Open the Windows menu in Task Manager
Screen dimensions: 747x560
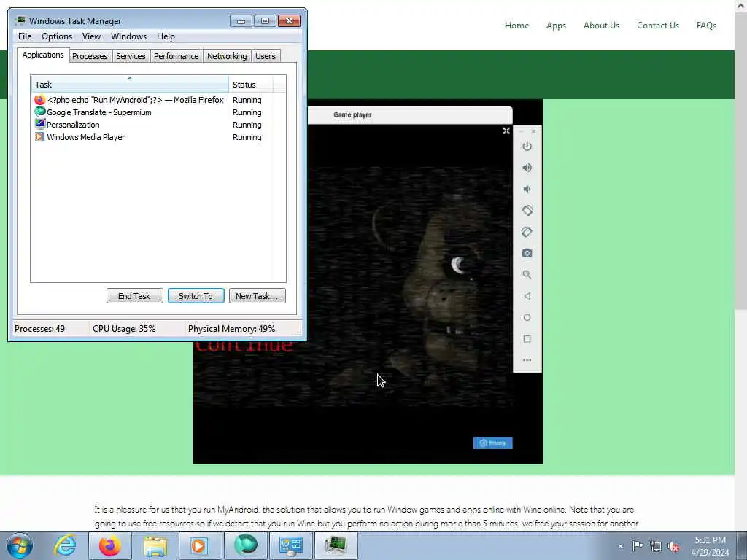tap(128, 36)
